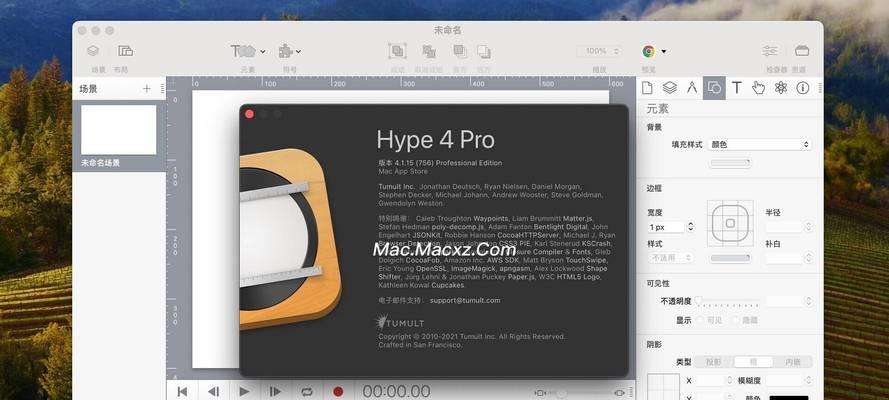Switch to Metrics compass inspector tab
This screenshot has width=889, height=400.
tap(692, 88)
